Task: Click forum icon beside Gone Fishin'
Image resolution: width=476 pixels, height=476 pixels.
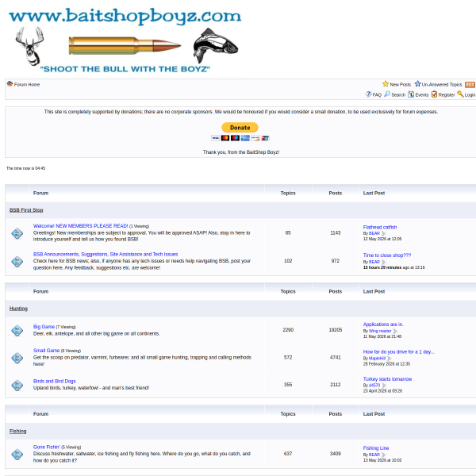Action: [17, 454]
